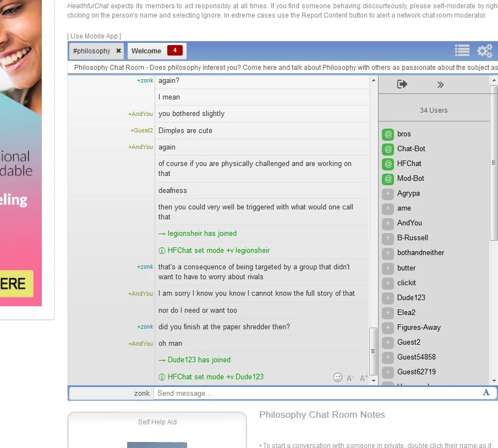Click the zonk nickname label by input
The width and height of the screenshot is (498, 448).
pyautogui.click(x=141, y=394)
